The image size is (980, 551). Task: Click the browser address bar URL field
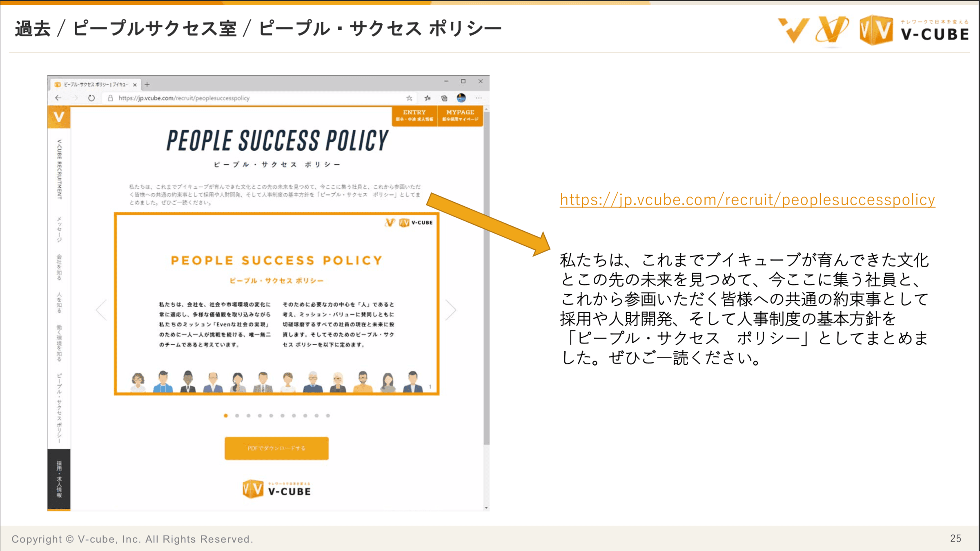tap(257, 98)
